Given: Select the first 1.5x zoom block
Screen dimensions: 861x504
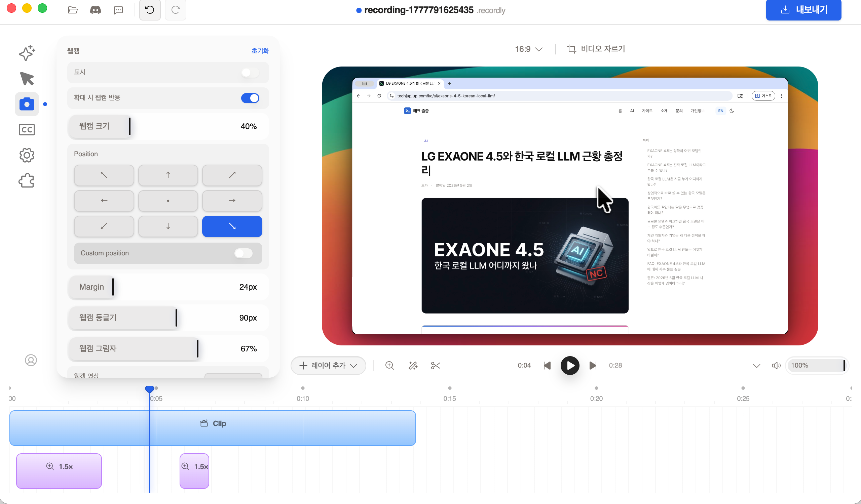Looking at the screenshot, I should 59,471.
